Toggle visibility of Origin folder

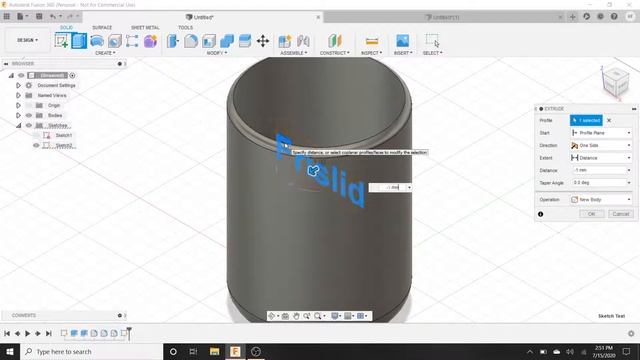pos(29,105)
